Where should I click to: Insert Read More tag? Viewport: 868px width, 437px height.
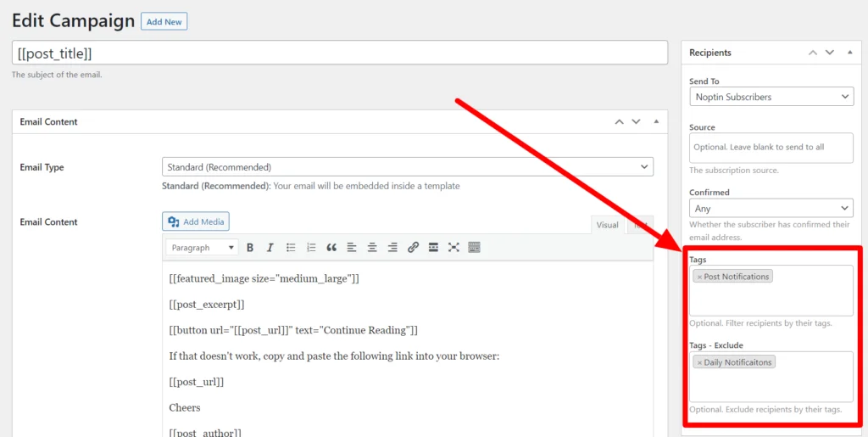pos(433,248)
